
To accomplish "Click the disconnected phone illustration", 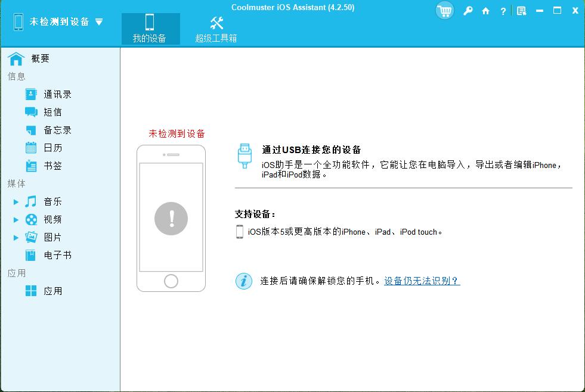I will coord(172,219).
